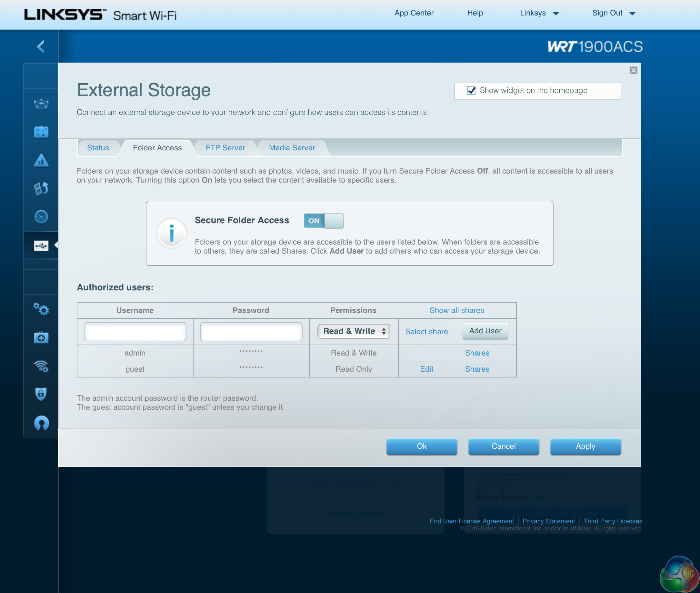Turn off Secure Folder Access switch
The height and width of the screenshot is (593, 700).
tap(323, 221)
